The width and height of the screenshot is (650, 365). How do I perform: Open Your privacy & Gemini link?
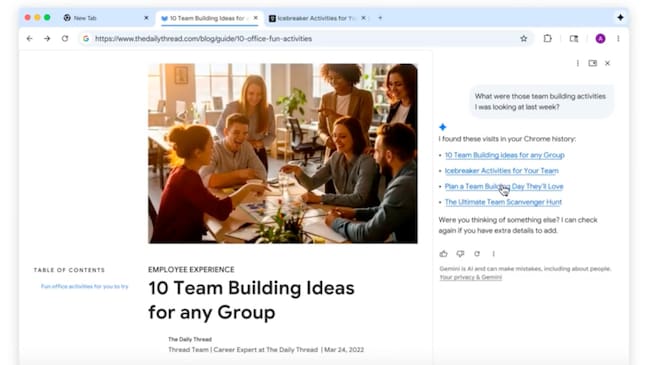click(471, 277)
